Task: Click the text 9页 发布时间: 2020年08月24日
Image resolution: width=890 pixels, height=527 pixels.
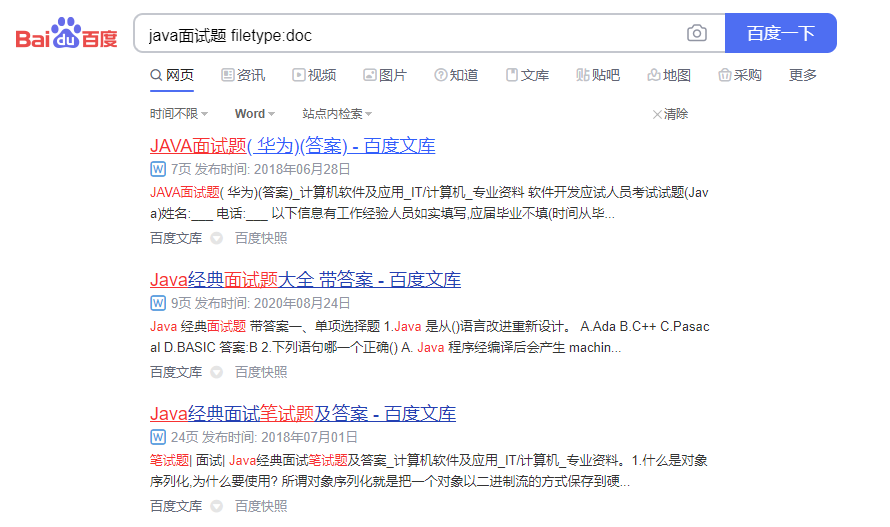Action: pyautogui.click(x=261, y=303)
